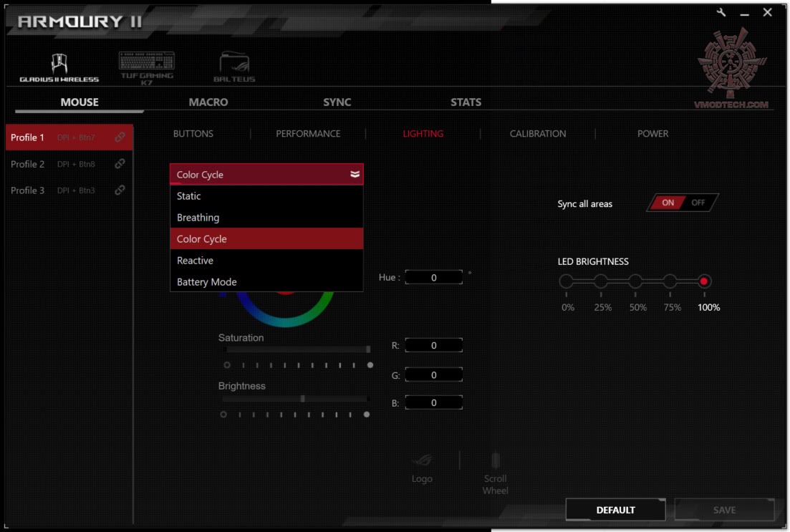The width and height of the screenshot is (790, 532).
Task: Click the SAVE button
Action: pos(724,510)
